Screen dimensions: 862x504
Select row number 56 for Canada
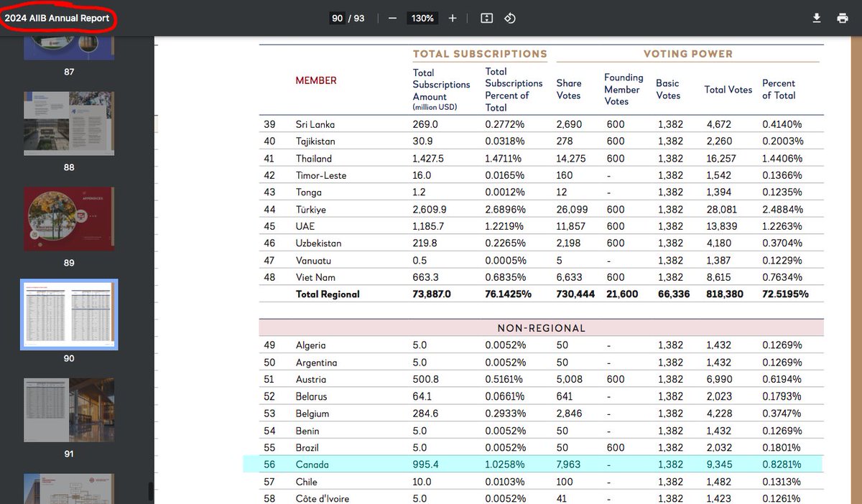pos(269,465)
